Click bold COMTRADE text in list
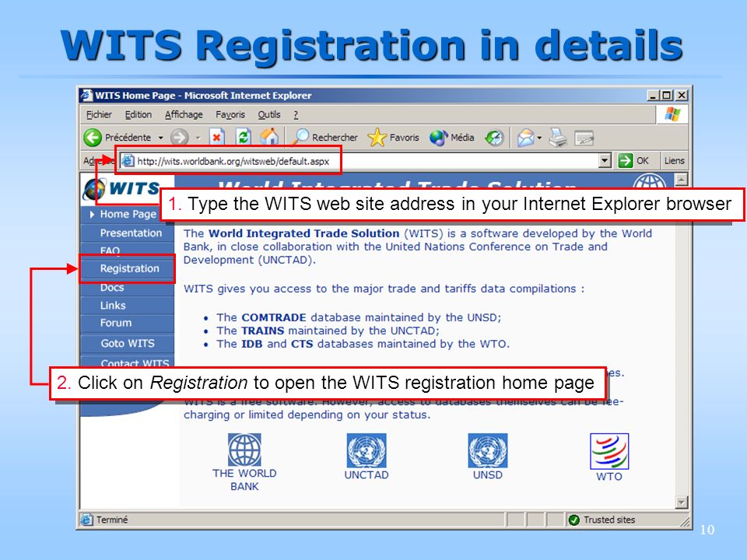747x560 pixels. point(274,317)
